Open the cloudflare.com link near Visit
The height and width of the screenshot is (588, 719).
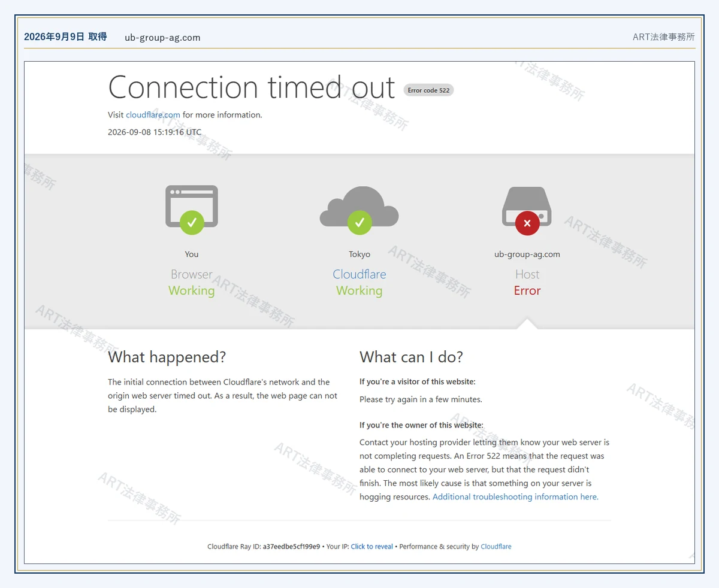tap(153, 115)
